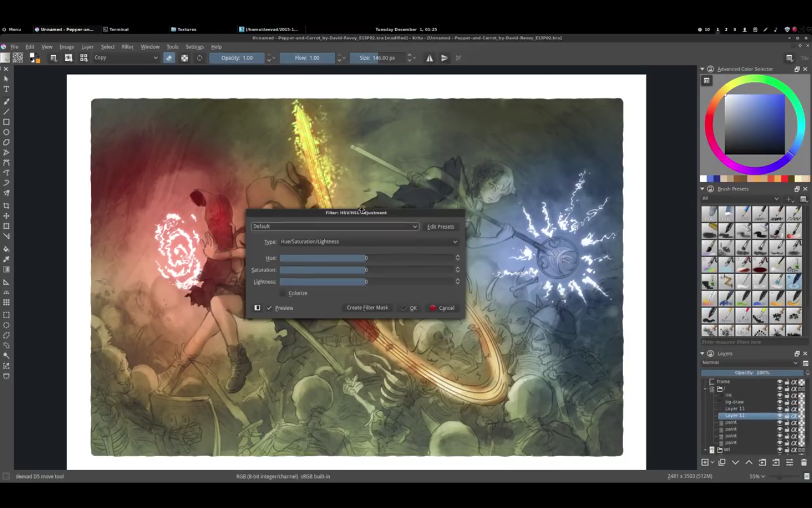Toggle visibility of selected Layer 11
Image resolution: width=812 pixels, height=508 pixels.
click(780, 416)
